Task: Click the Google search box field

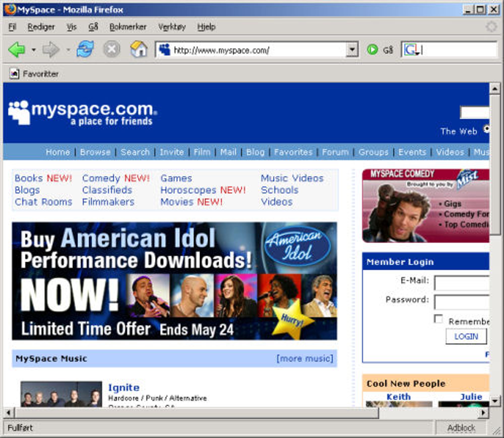Action: (x=449, y=50)
